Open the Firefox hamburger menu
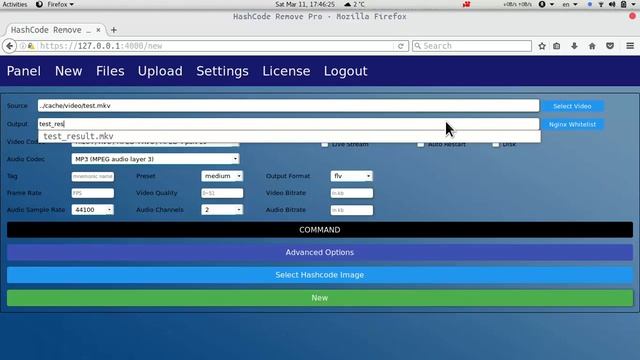Image resolution: width=640 pixels, height=360 pixels. tap(630, 46)
